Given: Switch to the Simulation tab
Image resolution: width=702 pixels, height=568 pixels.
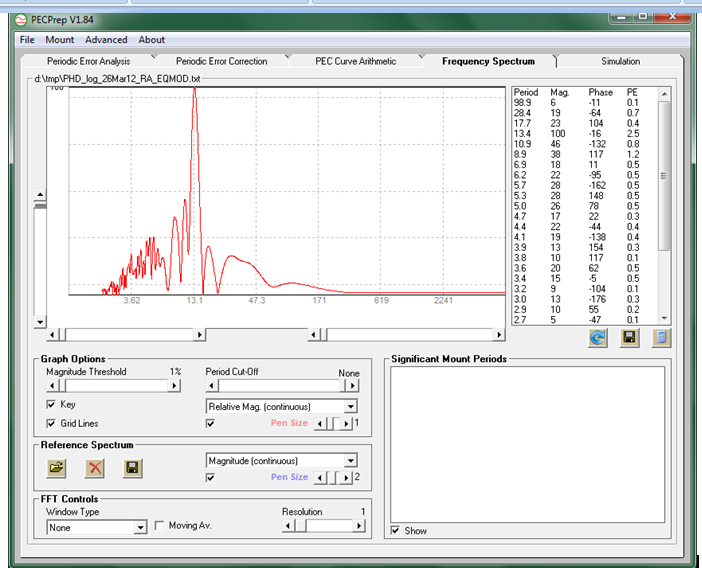Looking at the screenshot, I should [x=620, y=61].
